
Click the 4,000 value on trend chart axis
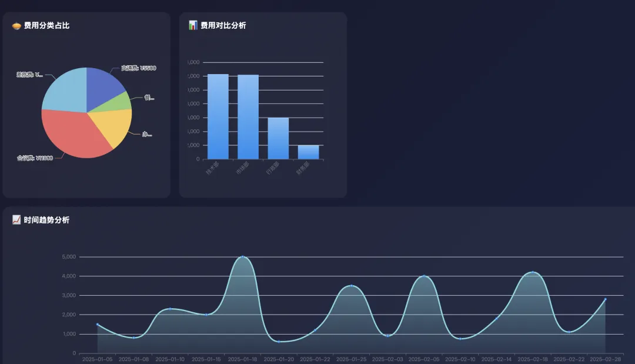69,276
